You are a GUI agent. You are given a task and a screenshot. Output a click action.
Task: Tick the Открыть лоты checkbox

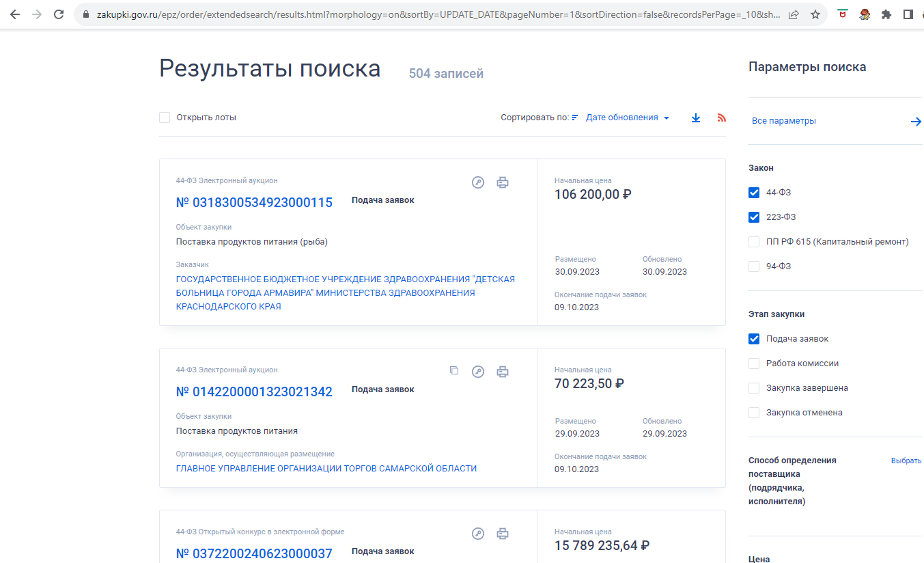[165, 118]
